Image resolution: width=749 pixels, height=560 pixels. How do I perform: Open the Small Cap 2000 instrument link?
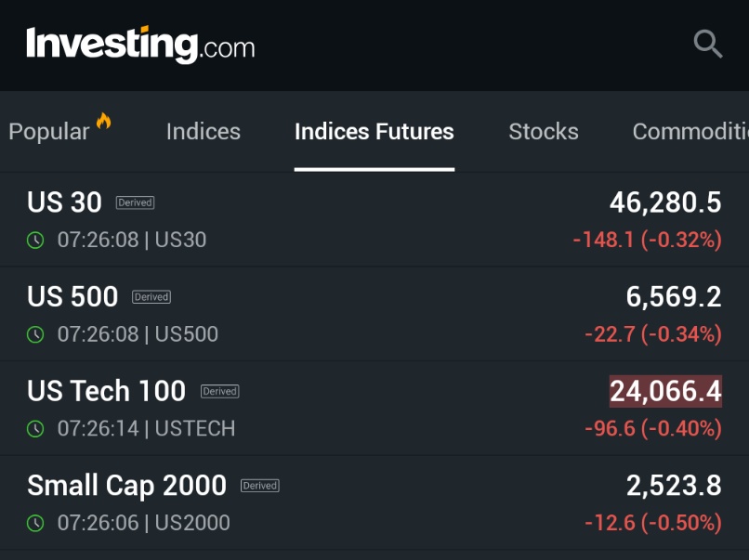pyautogui.click(x=126, y=485)
